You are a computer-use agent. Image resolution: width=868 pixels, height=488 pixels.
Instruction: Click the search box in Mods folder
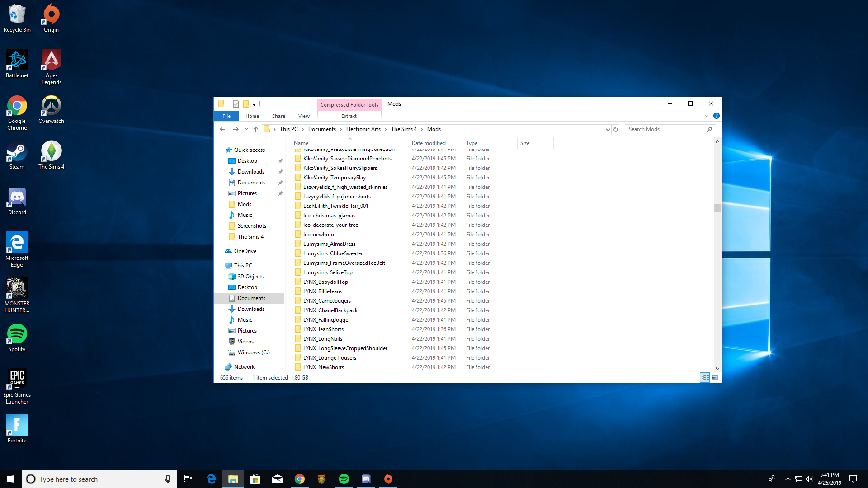pyautogui.click(x=664, y=129)
